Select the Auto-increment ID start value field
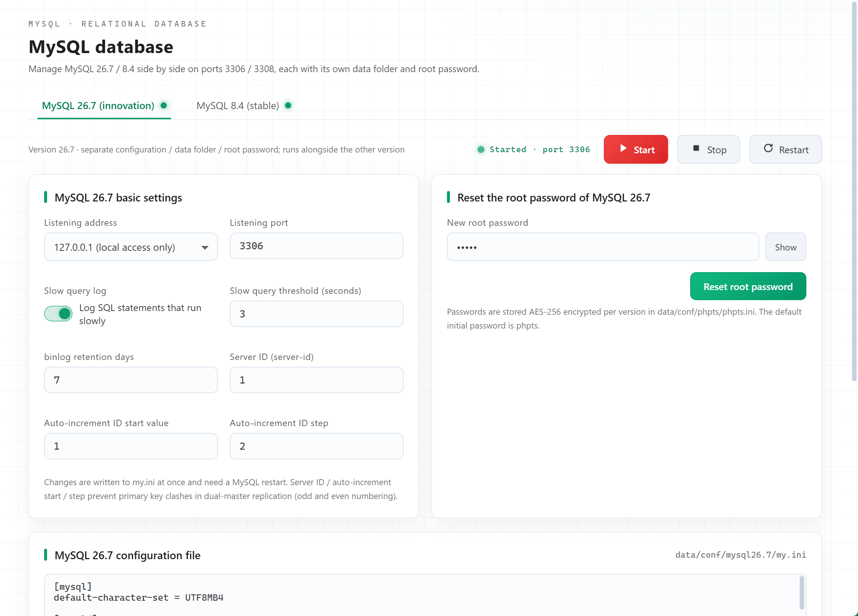This screenshot has height=616, width=858. coord(131,446)
